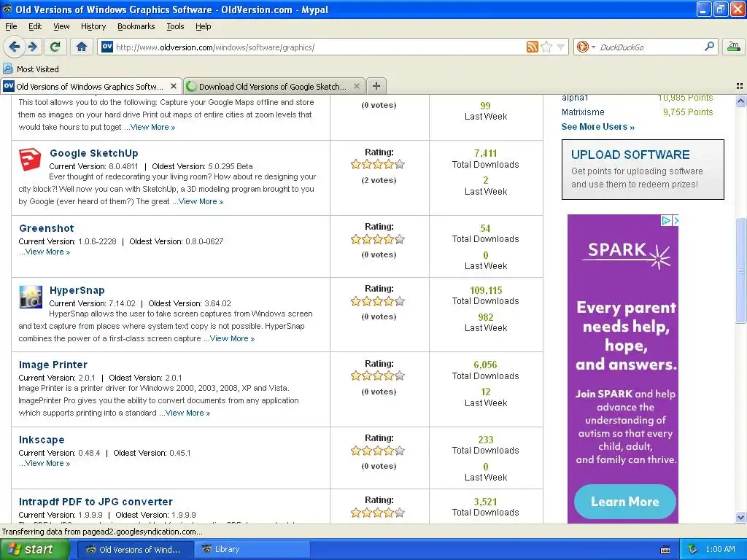The image size is (747, 560).
Task: Click the page scrollbar up arrow
Action: [x=740, y=101]
